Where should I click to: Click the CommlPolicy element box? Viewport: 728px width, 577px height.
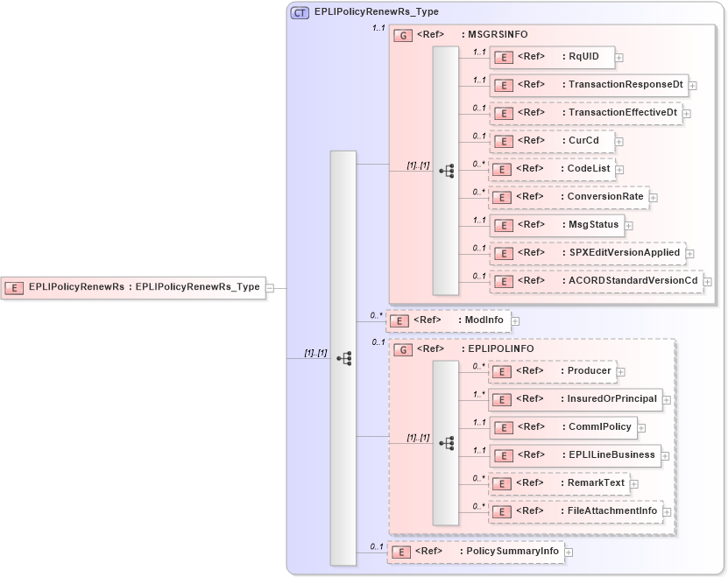561,427
